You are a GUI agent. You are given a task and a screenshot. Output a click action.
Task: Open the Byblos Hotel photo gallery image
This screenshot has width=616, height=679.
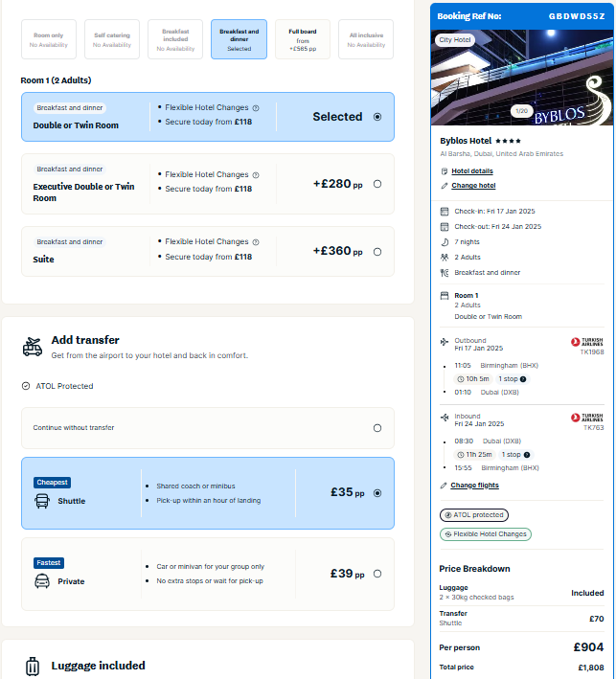tap(521, 78)
